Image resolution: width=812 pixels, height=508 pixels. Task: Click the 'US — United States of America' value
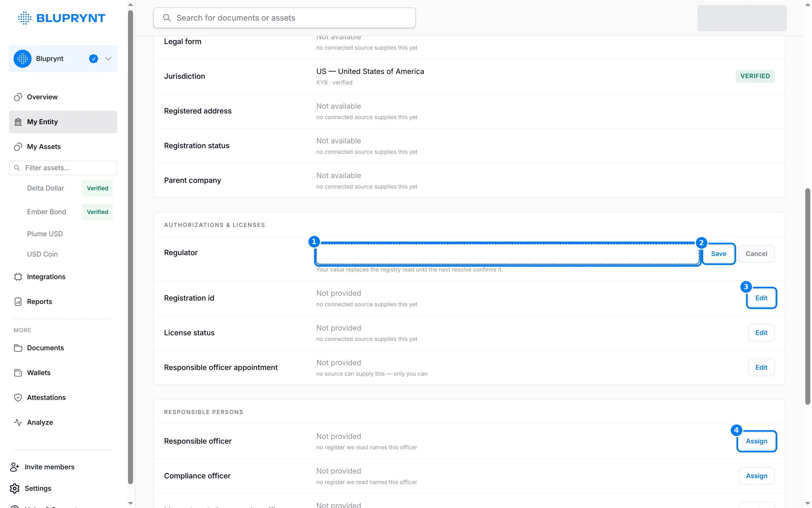[x=370, y=72]
